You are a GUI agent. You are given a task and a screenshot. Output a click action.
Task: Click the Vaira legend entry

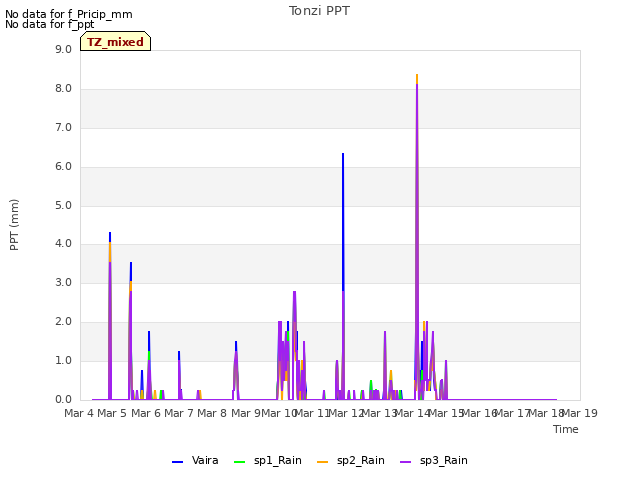pyautogui.click(x=195, y=460)
